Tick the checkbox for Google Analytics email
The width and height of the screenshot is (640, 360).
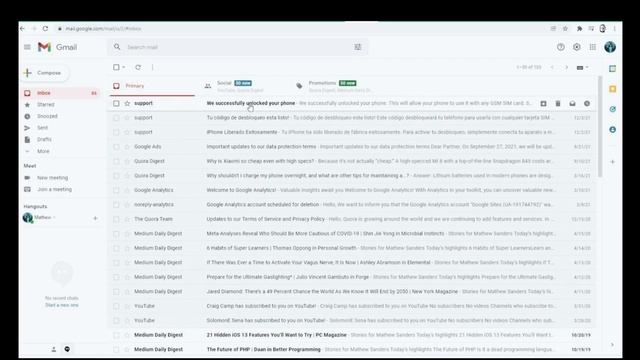(x=116, y=190)
